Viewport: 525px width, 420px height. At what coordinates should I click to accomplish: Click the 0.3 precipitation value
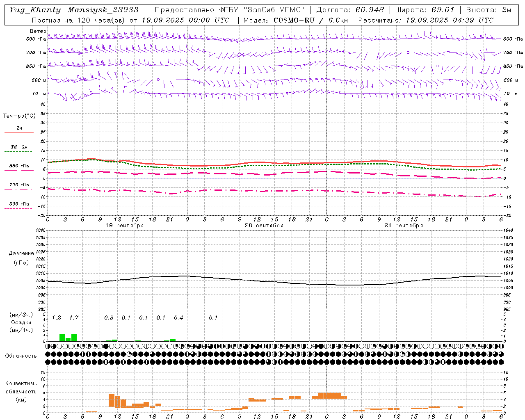click(x=109, y=318)
